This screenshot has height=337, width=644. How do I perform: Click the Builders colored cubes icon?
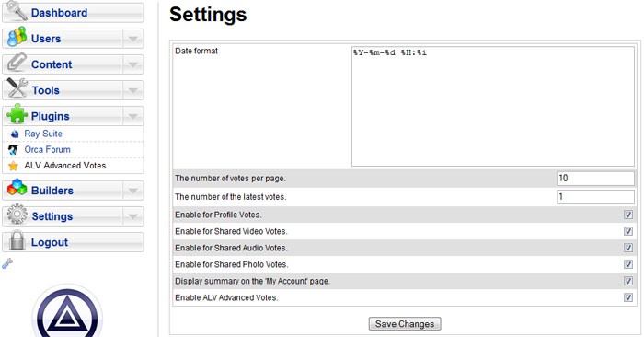click(17, 188)
